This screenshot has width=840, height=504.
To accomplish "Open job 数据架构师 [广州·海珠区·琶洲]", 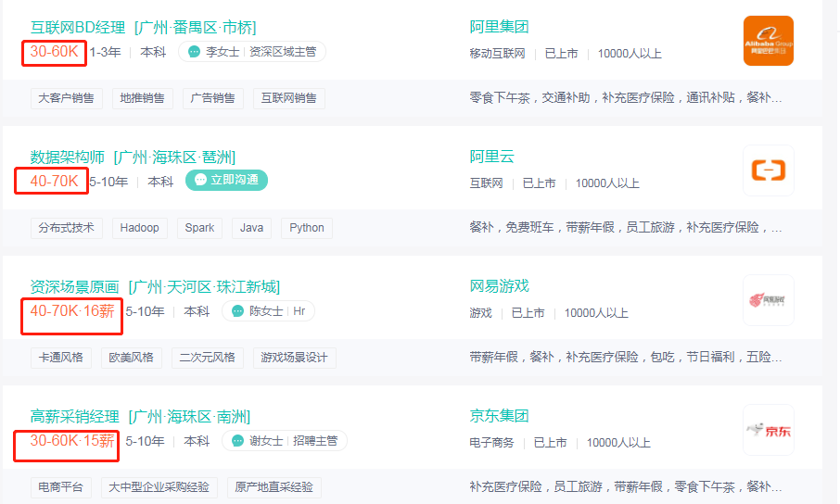I will (133, 157).
